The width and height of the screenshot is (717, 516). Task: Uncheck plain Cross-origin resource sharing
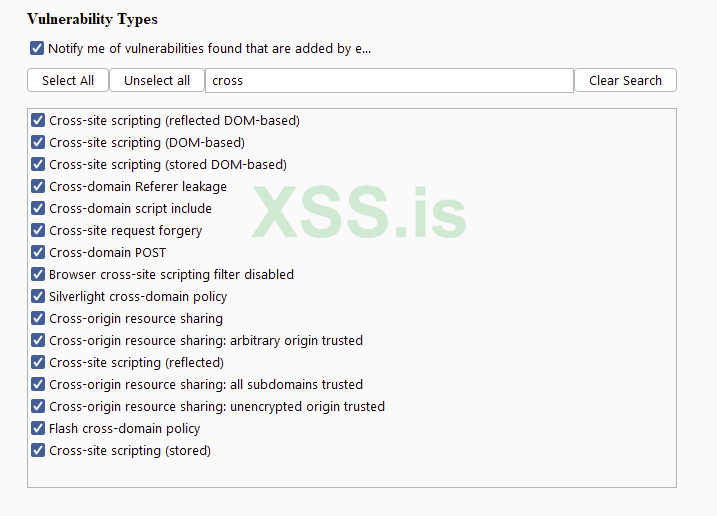coord(38,319)
